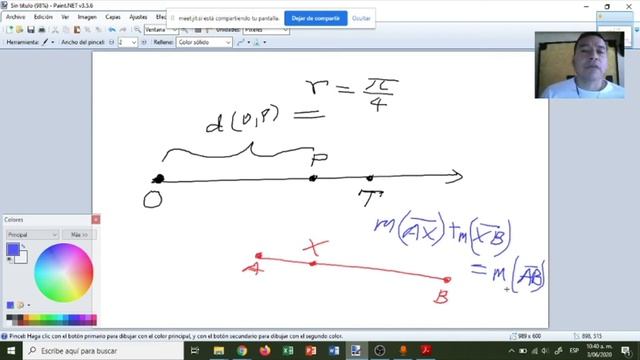Open the Imagen menu
Screen dimensions: 640x360
tap(87, 17)
